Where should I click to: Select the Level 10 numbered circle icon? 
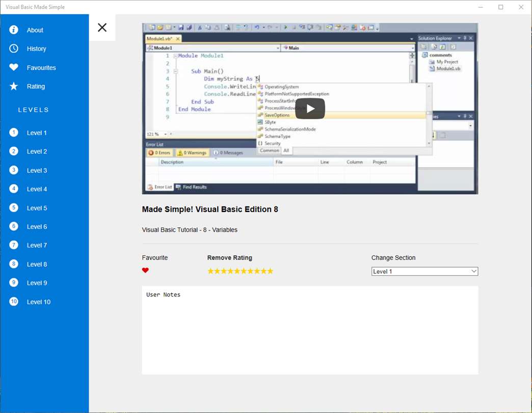click(x=14, y=301)
